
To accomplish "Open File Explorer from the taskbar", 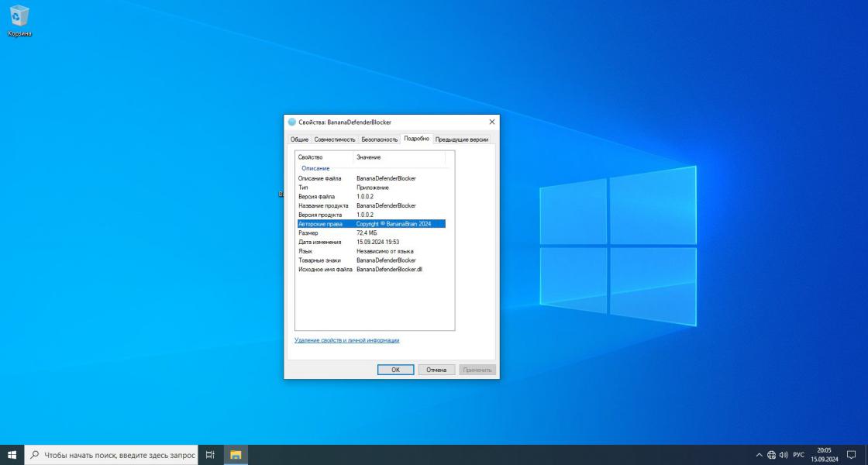I will 236,455.
